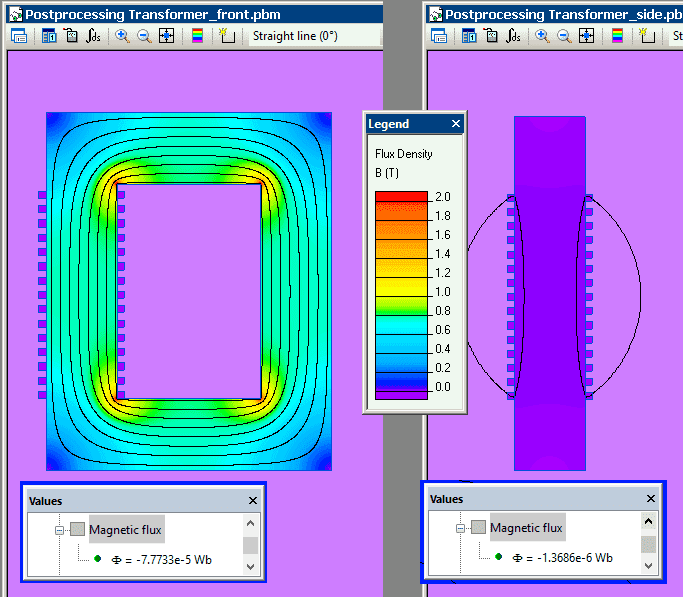This screenshot has width=683, height=597.
Task: Select the flux value -1.3686e-6 Wb
Action: click(562, 558)
